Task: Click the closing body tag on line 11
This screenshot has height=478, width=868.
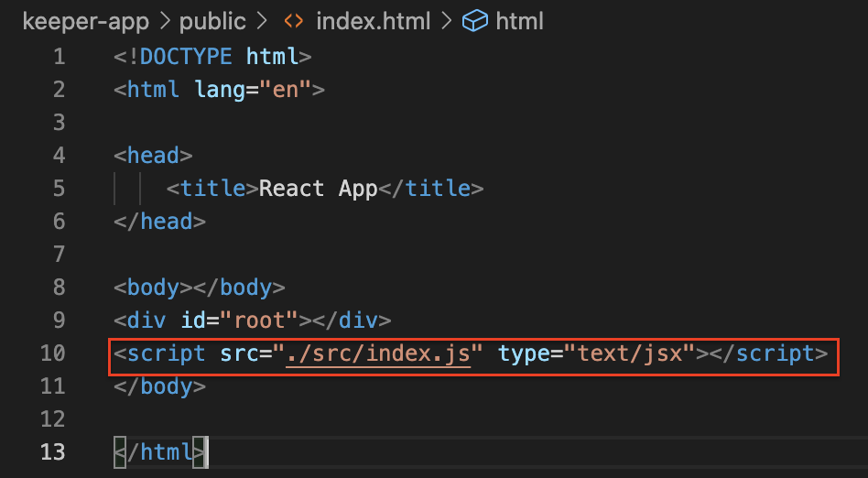Action: click(160, 386)
